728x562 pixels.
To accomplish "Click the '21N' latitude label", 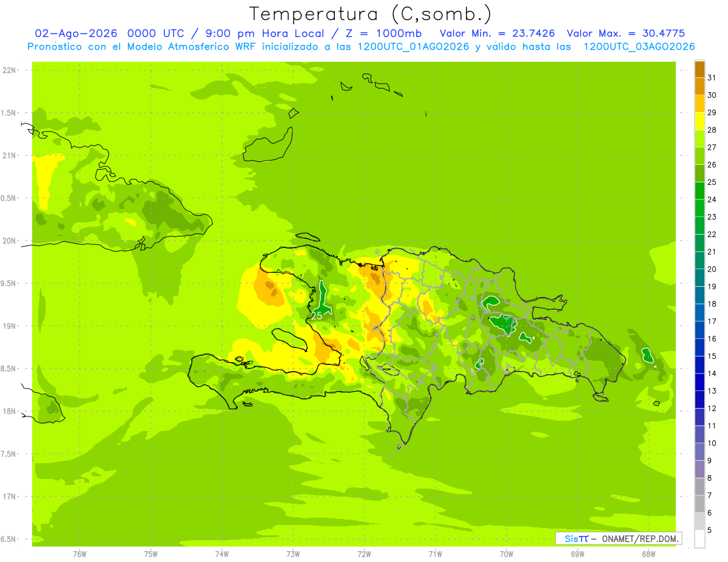I will pyautogui.click(x=10, y=156).
